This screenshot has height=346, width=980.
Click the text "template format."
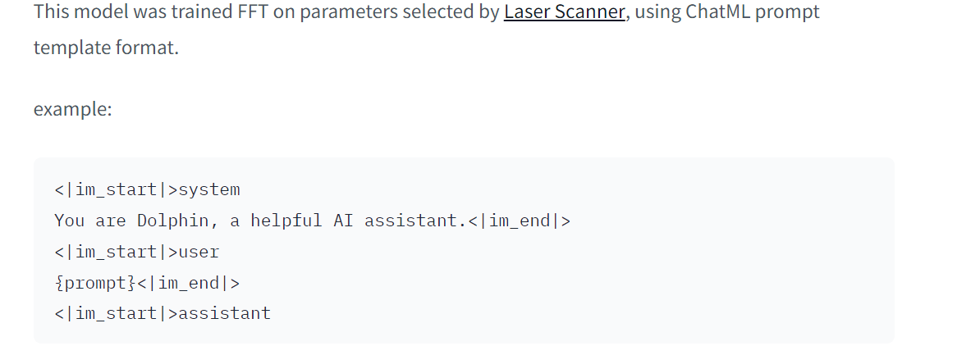click(106, 48)
